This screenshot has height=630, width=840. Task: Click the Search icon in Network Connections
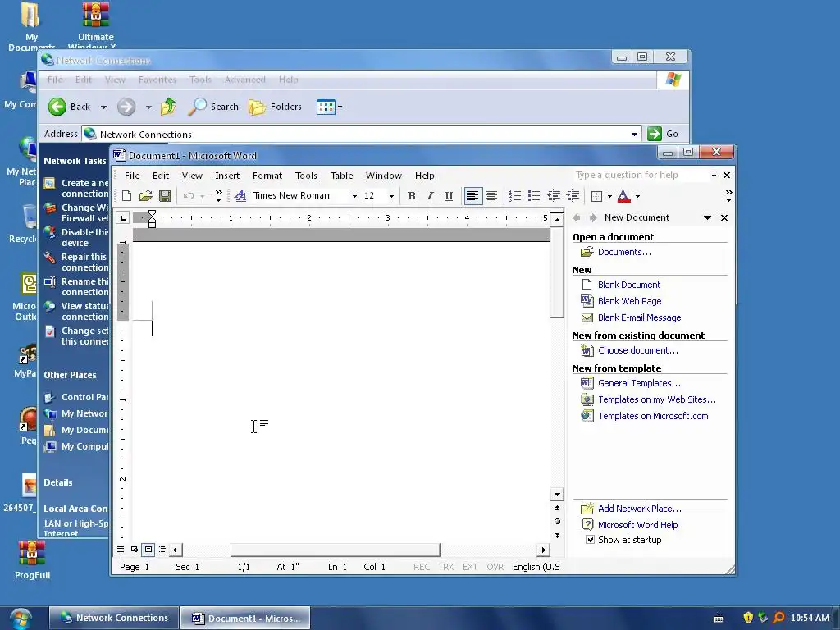[213, 107]
